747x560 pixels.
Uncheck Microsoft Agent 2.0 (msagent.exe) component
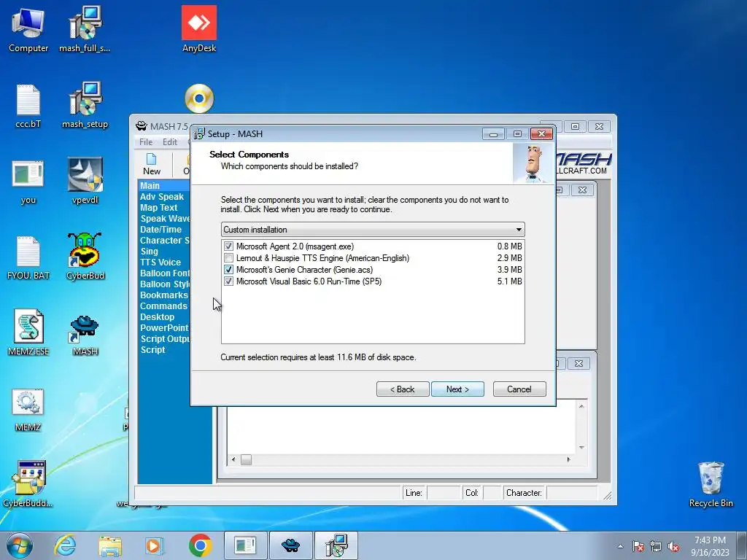(x=228, y=246)
